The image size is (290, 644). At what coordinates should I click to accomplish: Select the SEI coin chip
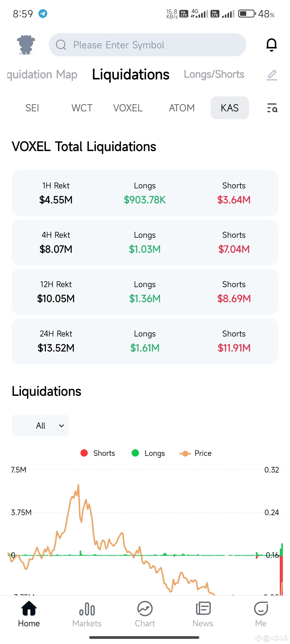32,108
